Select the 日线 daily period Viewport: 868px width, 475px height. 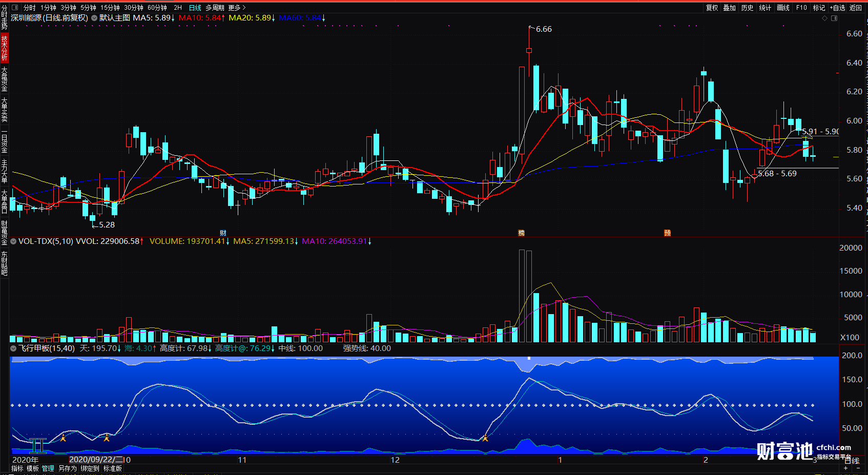tap(195, 8)
